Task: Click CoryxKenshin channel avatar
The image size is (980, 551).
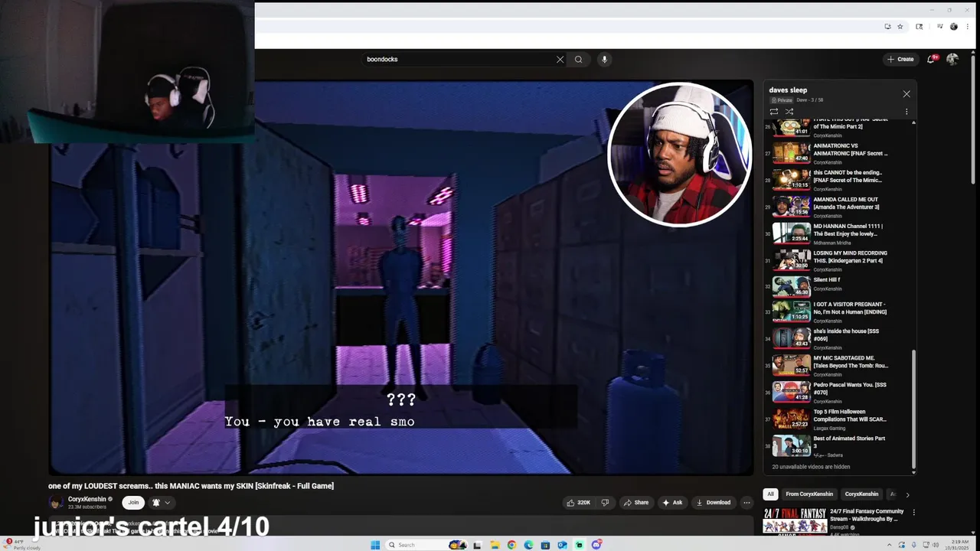Action: click(x=56, y=503)
